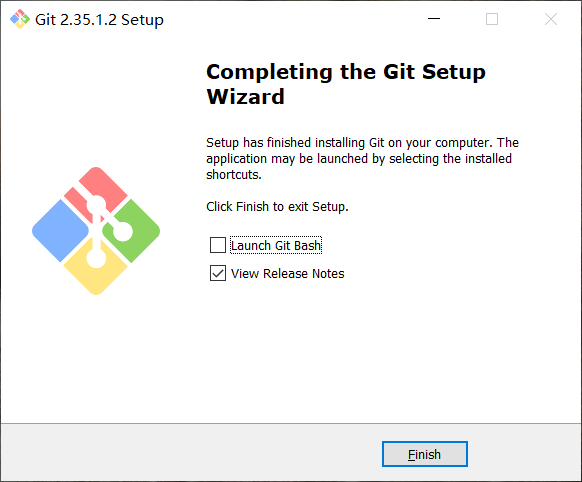Click the disabled maximize button
This screenshot has height=482, width=582.
click(x=492, y=19)
